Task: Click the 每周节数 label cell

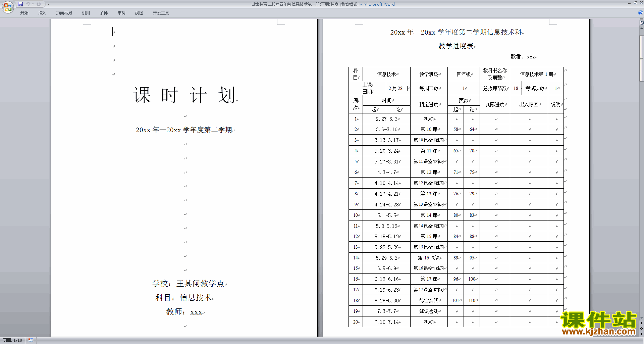Action: click(x=429, y=88)
